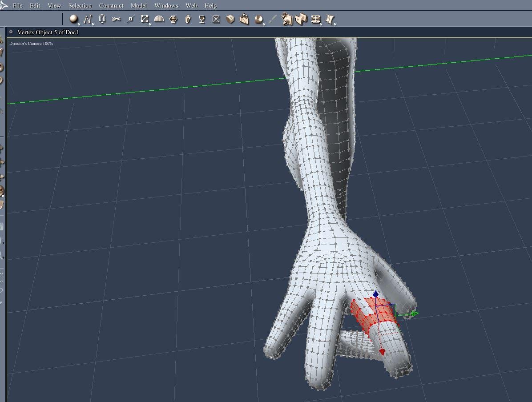
Task: Select the cube tool icon
Action: pyautogui.click(x=230, y=19)
